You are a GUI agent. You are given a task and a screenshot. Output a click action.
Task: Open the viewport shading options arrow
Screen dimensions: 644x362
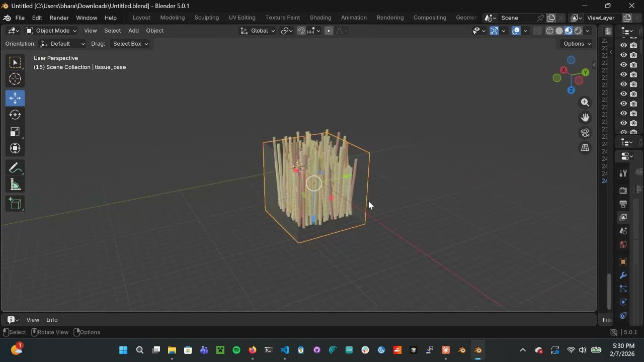click(x=588, y=31)
